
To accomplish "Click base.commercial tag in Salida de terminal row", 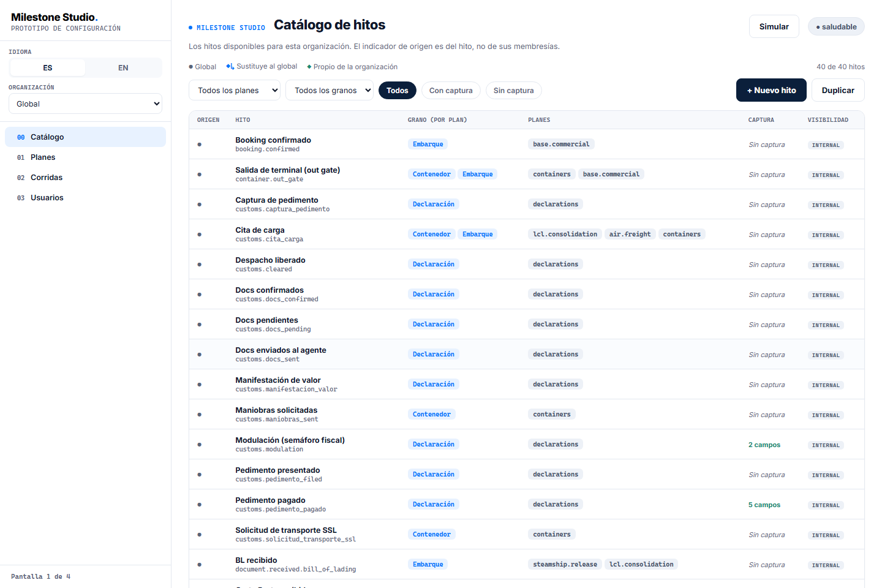I will coord(611,174).
